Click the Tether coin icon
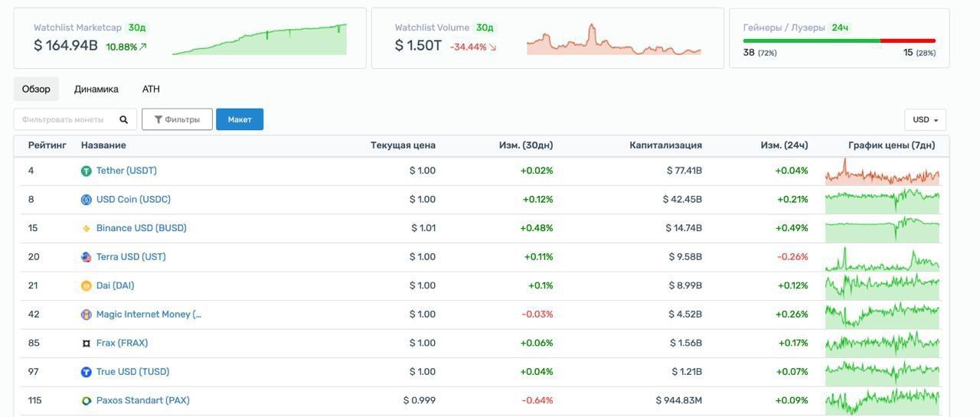 tap(87, 171)
